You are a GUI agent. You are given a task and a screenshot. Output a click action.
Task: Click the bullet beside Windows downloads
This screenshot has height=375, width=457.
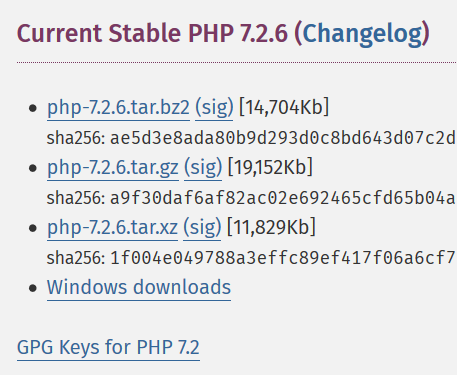33,288
